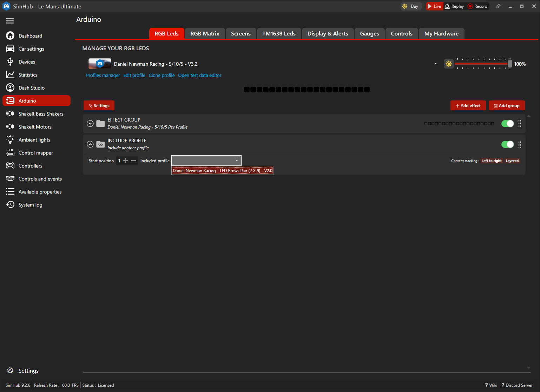The width and height of the screenshot is (540, 392).
Task: Click the hamburger menu icon
Action: pos(10,21)
